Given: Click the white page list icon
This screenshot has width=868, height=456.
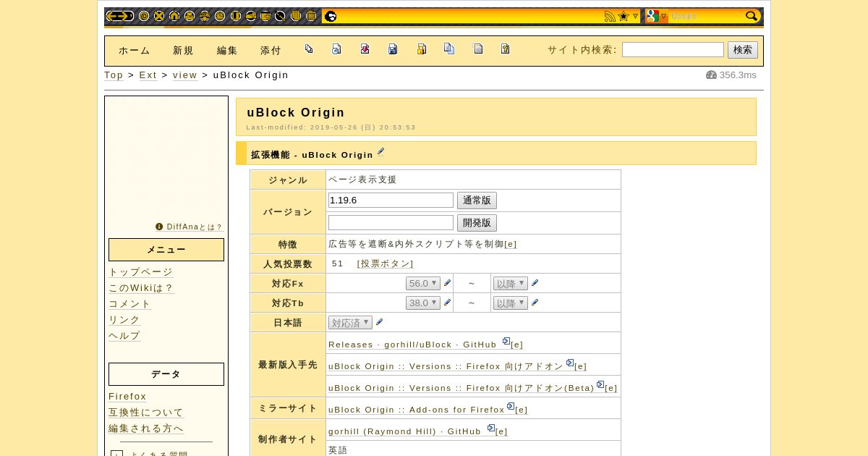Looking at the screenshot, I should pyautogui.click(x=477, y=48).
